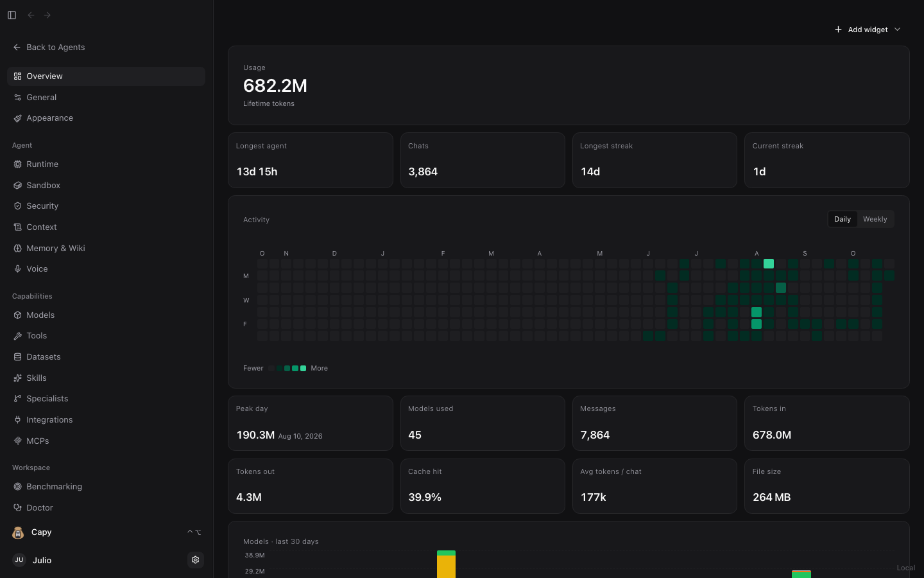Viewport: 924px width, 578px height.
Task: Click the back navigation arrow
Action: 31,15
